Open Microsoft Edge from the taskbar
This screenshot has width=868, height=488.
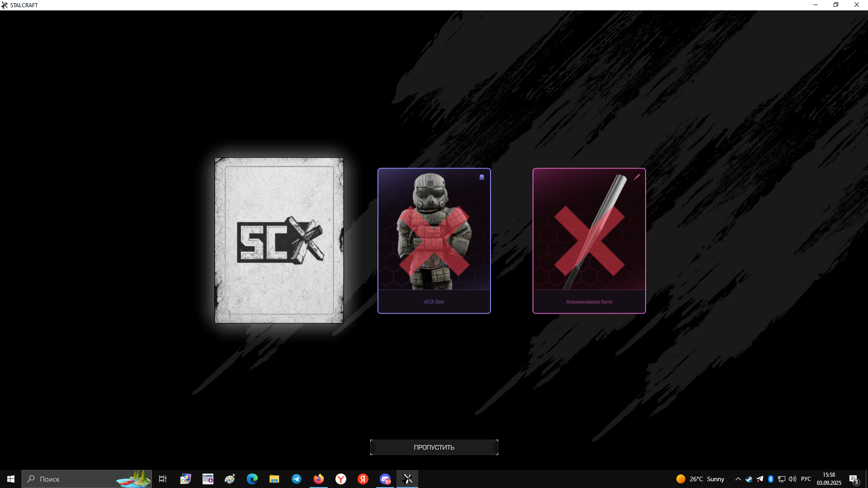point(252,479)
